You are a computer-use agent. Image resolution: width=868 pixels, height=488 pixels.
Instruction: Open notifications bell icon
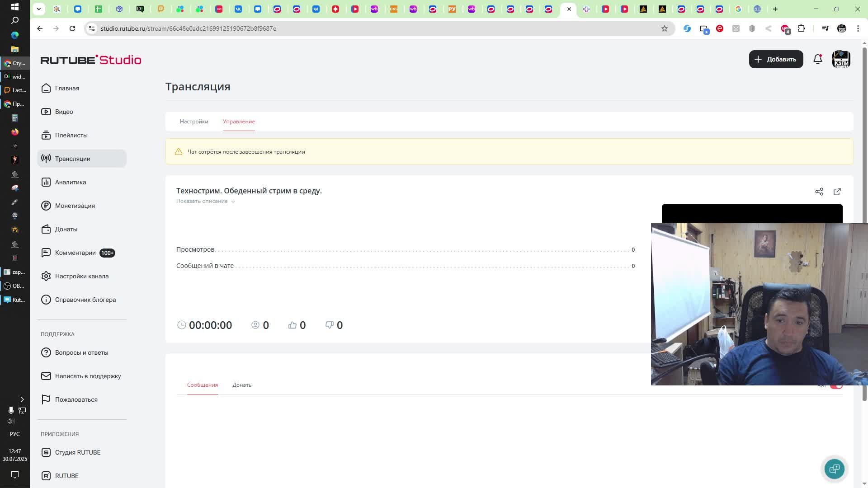[x=817, y=59]
